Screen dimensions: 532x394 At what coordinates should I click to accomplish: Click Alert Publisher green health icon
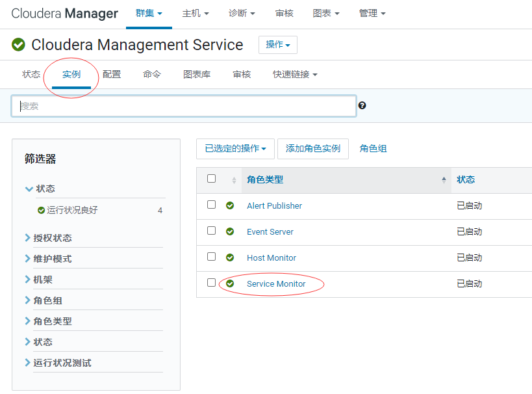(230, 205)
